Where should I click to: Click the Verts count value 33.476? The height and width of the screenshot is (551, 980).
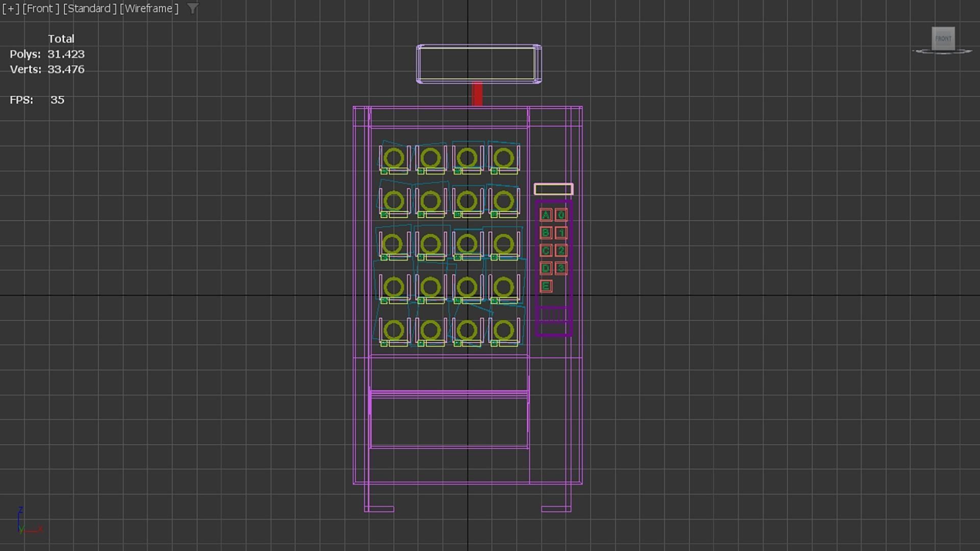(66, 69)
